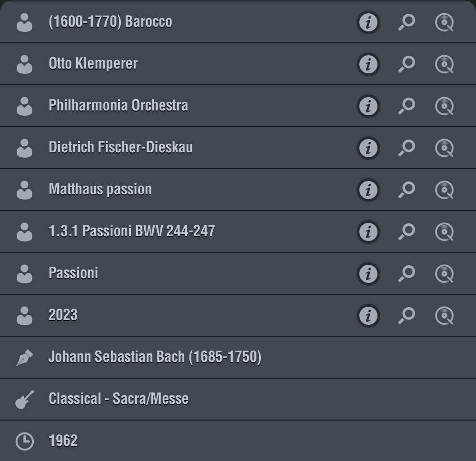Select the Dietrich Fischer-Dieskau artist name
The image size is (476, 461).
[120, 147]
